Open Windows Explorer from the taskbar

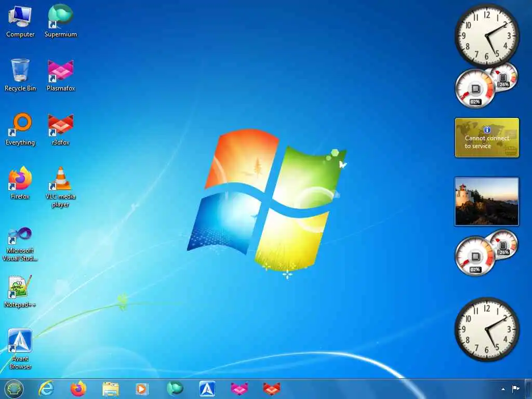tap(111, 389)
